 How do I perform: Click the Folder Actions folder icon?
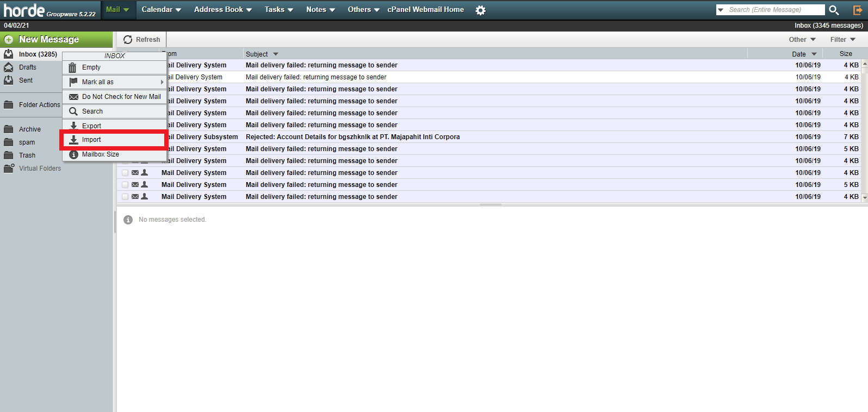[9, 104]
